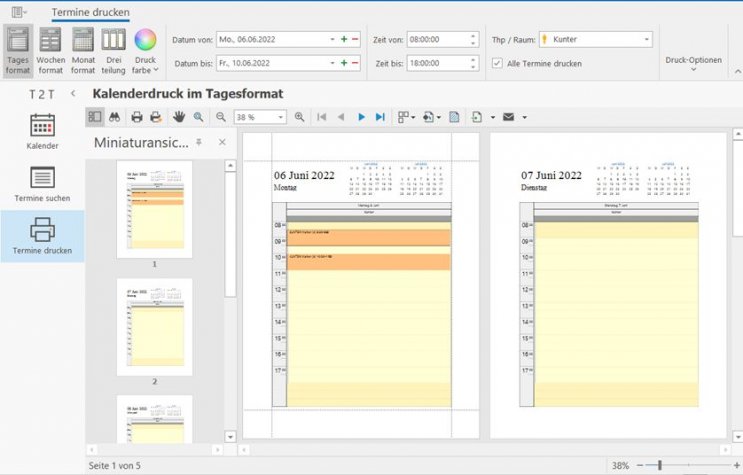The height and width of the screenshot is (475, 743).
Task: Expand the export options arrow
Action: 492,117
